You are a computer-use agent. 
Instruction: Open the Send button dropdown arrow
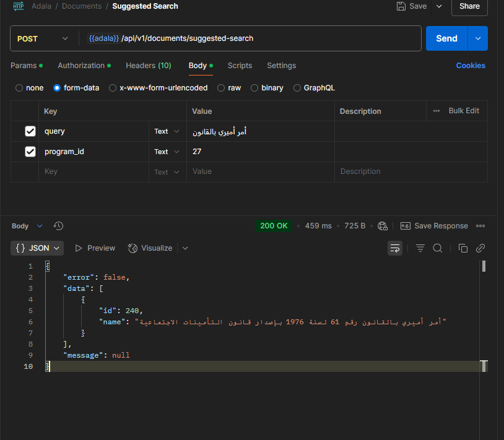[478, 38]
